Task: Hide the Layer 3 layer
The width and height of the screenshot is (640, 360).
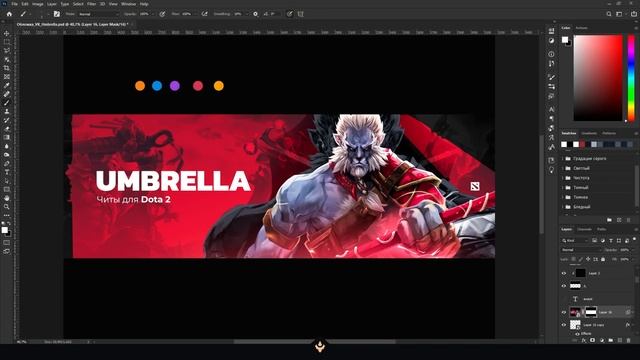Action: tap(564, 273)
